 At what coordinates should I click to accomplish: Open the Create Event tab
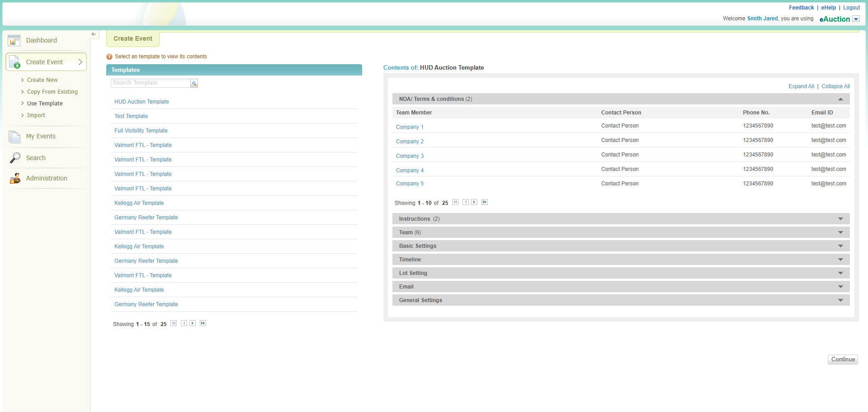[133, 39]
